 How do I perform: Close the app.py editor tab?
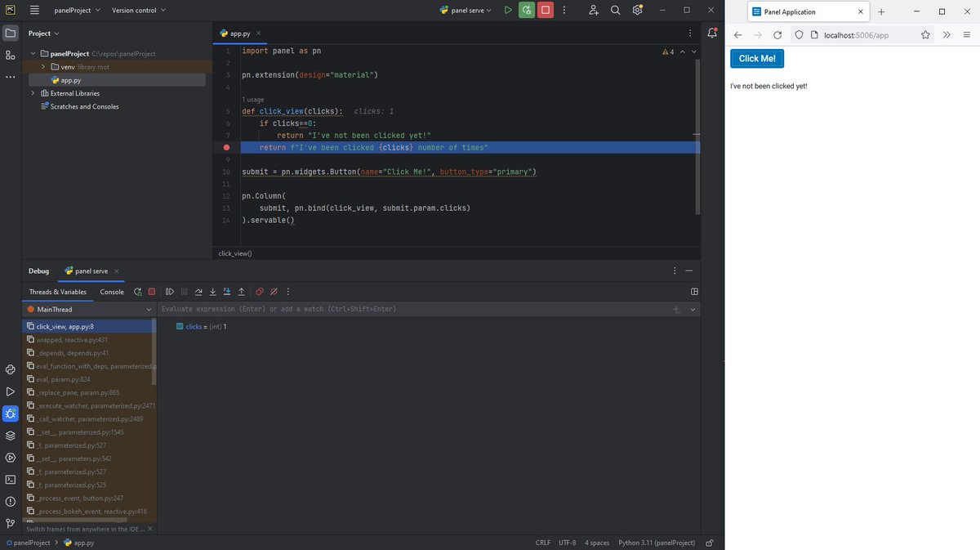(x=259, y=34)
